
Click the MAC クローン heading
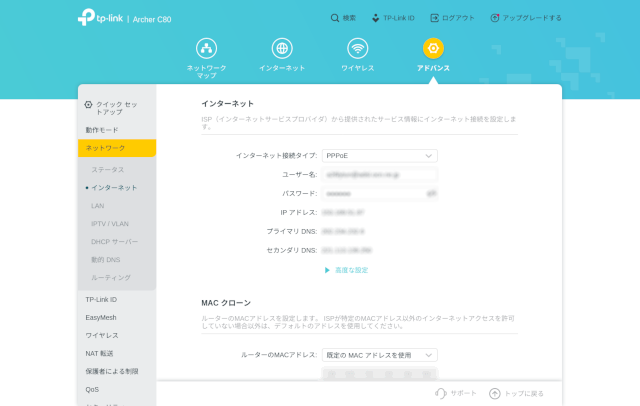click(x=226, y=303)
